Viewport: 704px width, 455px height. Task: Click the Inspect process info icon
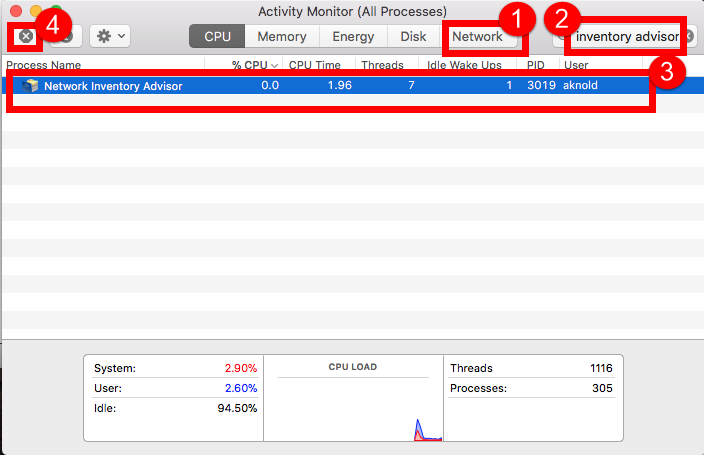click(66, 36)
